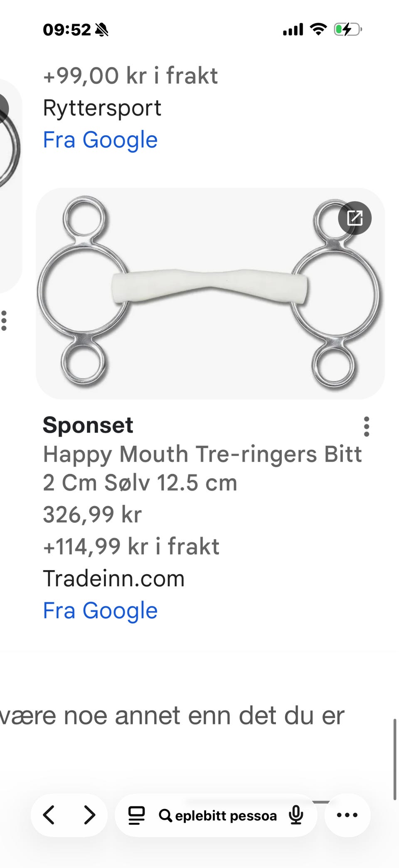Open lower Fra Google link

click(x=100, y=610)
